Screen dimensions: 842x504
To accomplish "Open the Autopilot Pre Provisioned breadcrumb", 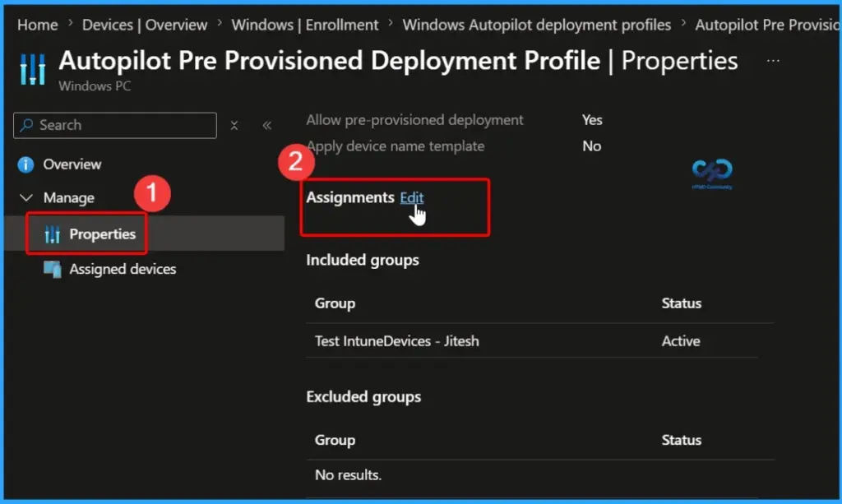I will 766,25.
